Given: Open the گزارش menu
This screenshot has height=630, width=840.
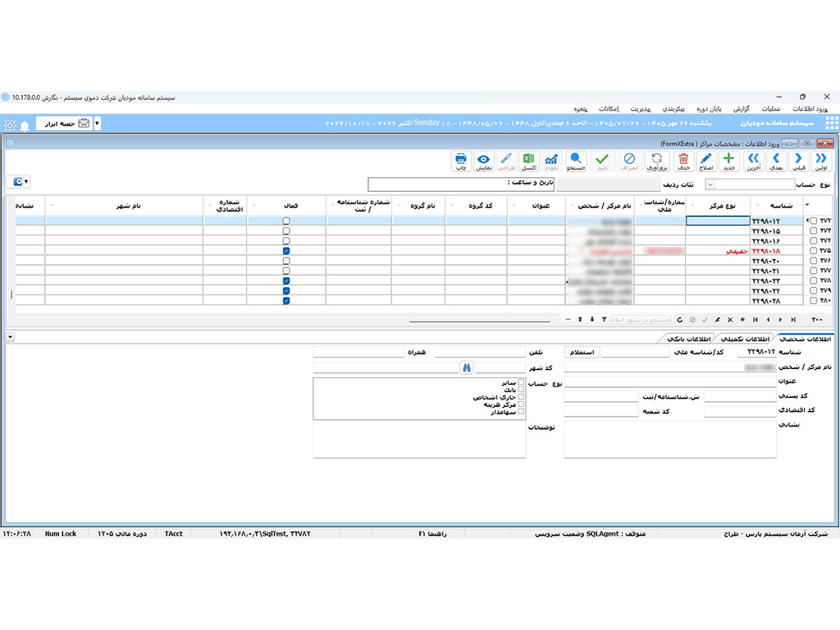Looking at the screenshot, I should tap(742, 109).
